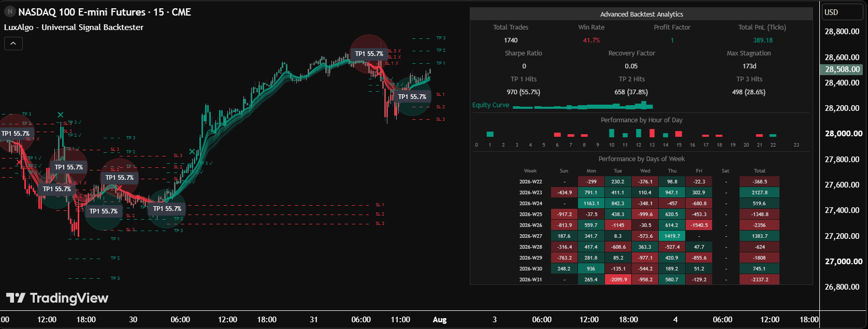Click the 2127.8 total for week 2026-W23

point(759,193)
